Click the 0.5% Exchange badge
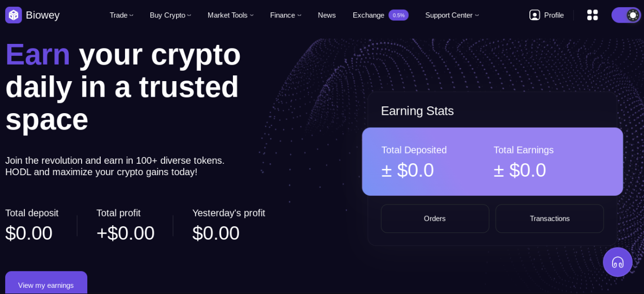The width and height of the screenshot is (644, 294). pyautogui.click(x=398, y=15)
